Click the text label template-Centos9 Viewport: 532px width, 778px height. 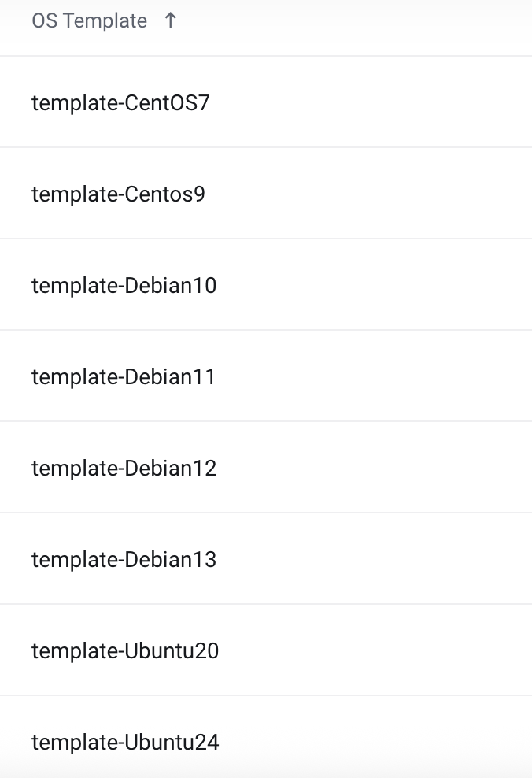[118, 194]
